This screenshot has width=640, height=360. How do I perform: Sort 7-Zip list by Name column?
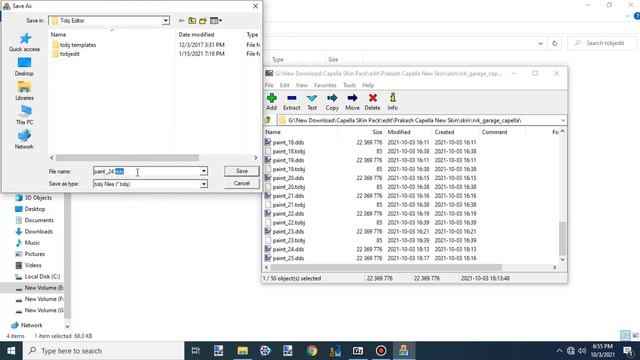point(300,132)
